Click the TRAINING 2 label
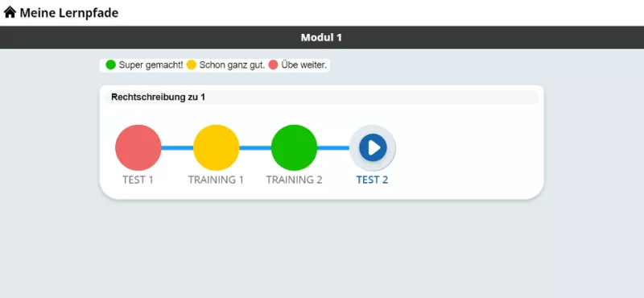 [294, 180]
